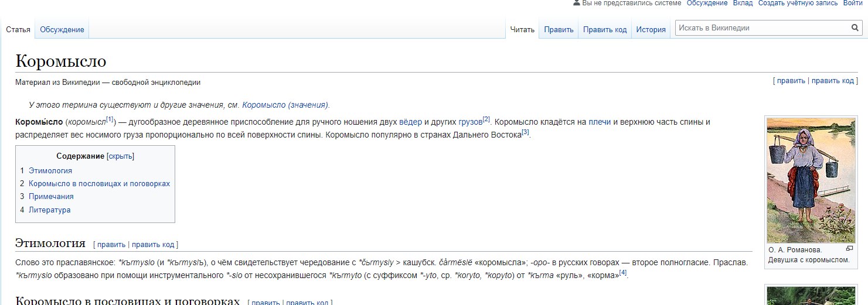Viewport: 868px width, 305px height.
Task: Jump to Примечания in contents
Action: [51, 197]
